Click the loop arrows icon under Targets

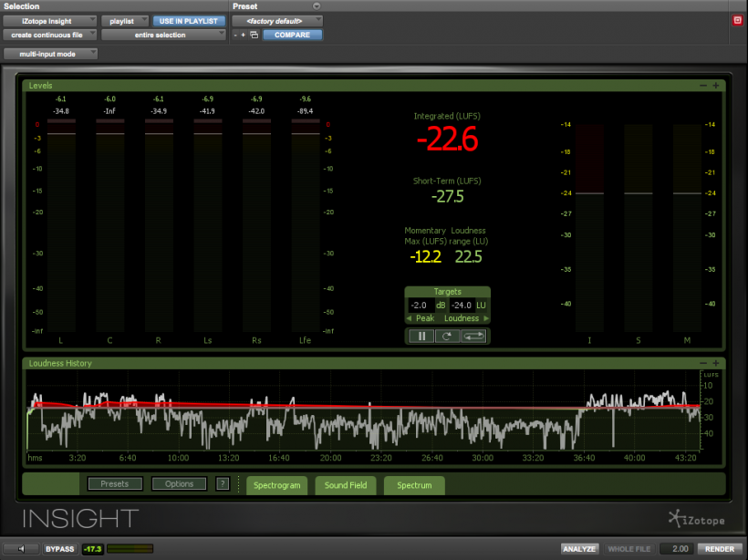pyautogui.click(x=473, y=336)
